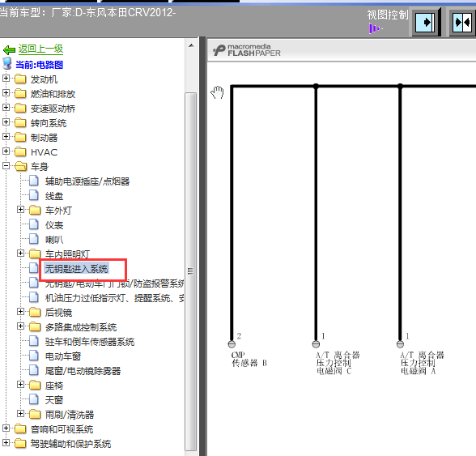Open the 天窗 diagram
The image size is (476, 456).
tap(54, 400)
